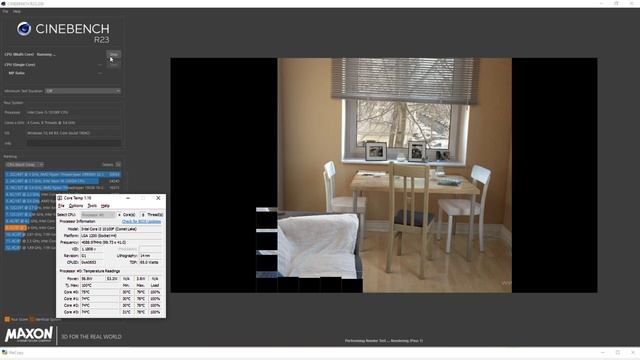Open the Core Temp File menu
Image resolution: width=640 pixels, height=360 pixels.
[x=61, y=206]
